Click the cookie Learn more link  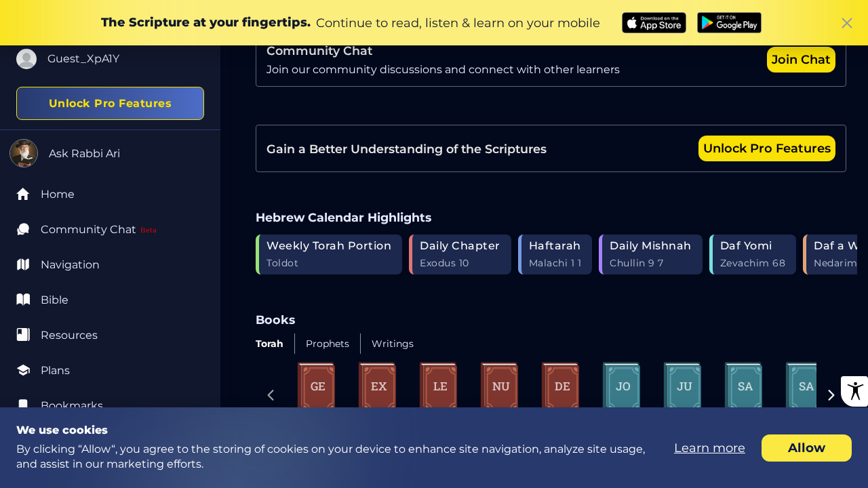pos(709,448)
